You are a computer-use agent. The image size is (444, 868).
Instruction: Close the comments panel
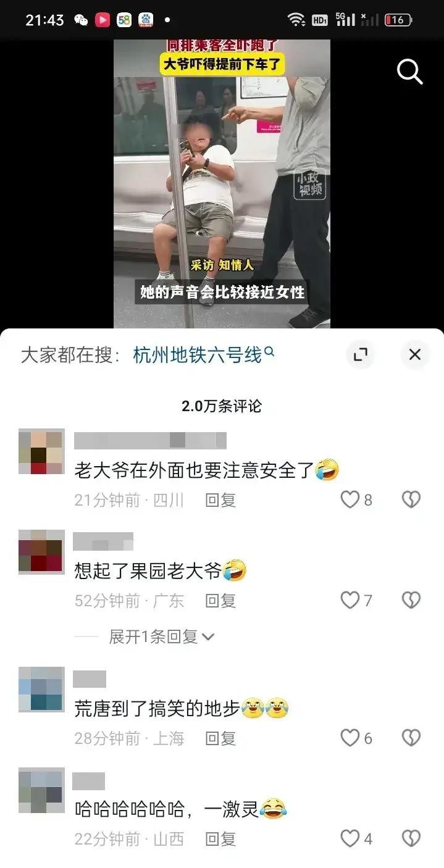pyautogui.click(x=415, y=354)
